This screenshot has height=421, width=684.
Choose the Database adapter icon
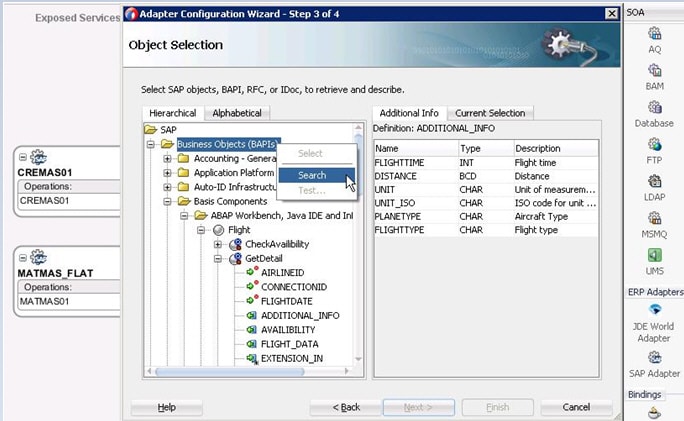coord(654,107)
